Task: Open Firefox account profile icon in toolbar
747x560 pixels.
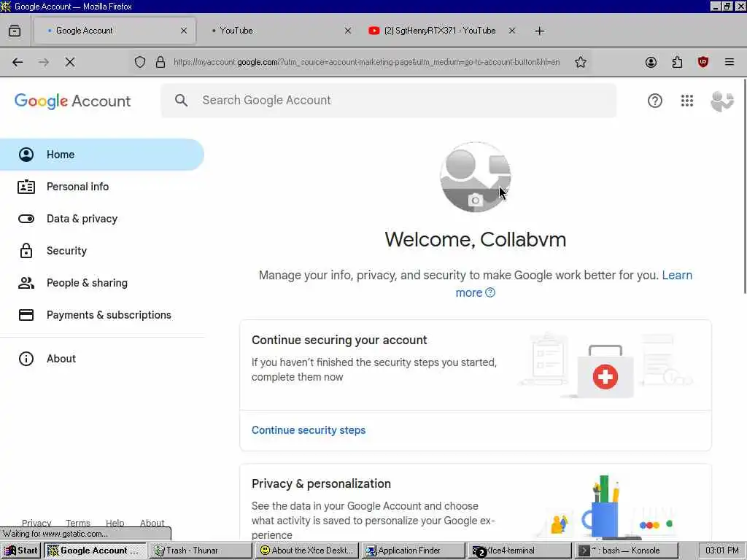Action: coord(651,62)
